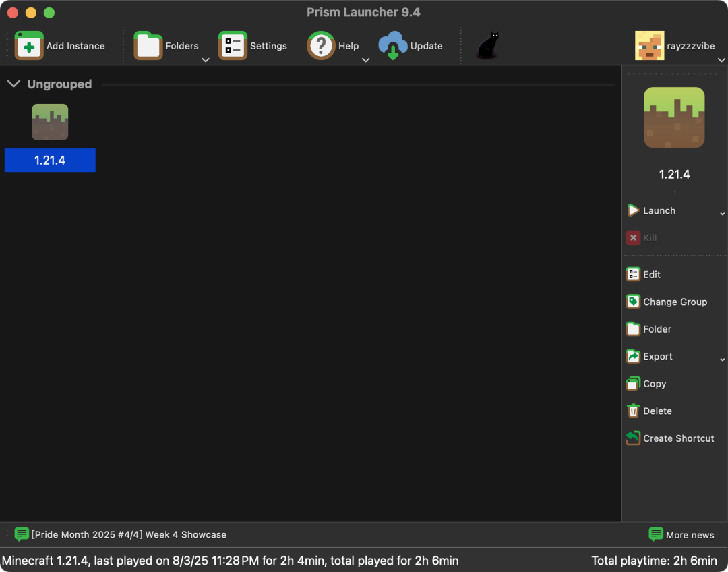Click the news speech bubble icon at bottom left
Screen dimensions: 728x572
pos(22,534)
